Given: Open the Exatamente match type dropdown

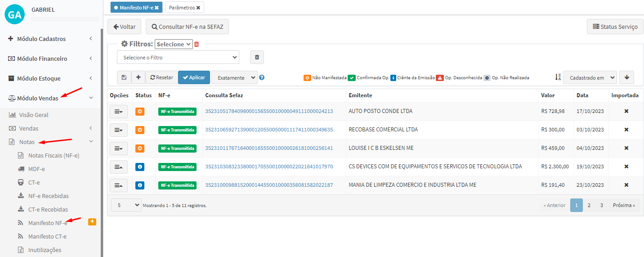Looking at the screenshot, I should pyautogui.click(x=234, y=77).
